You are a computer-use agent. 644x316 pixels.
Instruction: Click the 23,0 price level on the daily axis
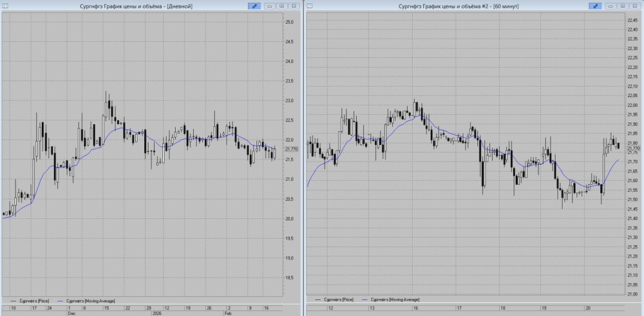[x=289, y=100]
